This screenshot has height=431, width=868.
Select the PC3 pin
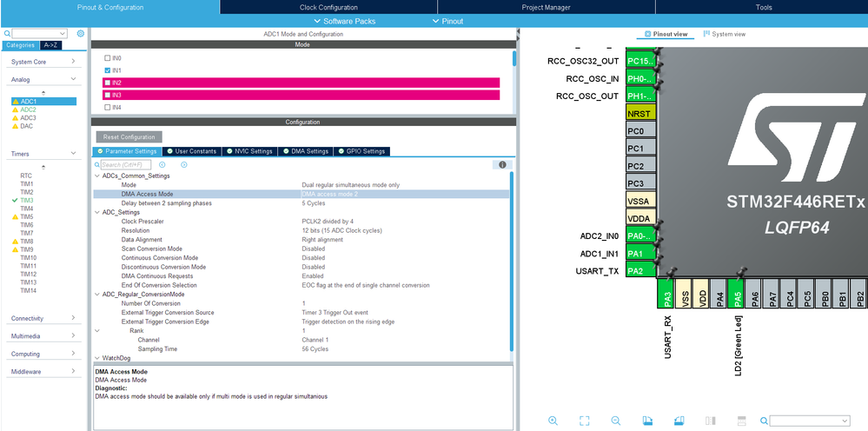coord(641,182)
